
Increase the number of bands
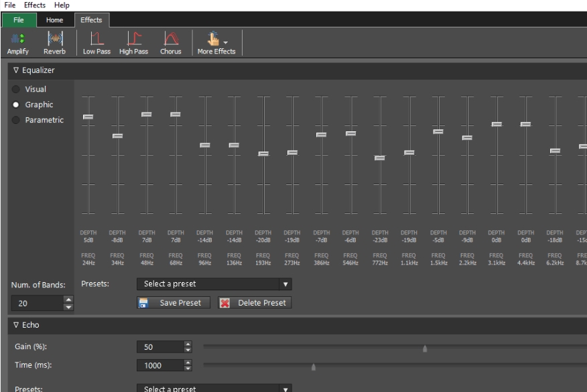click(68, 300)
